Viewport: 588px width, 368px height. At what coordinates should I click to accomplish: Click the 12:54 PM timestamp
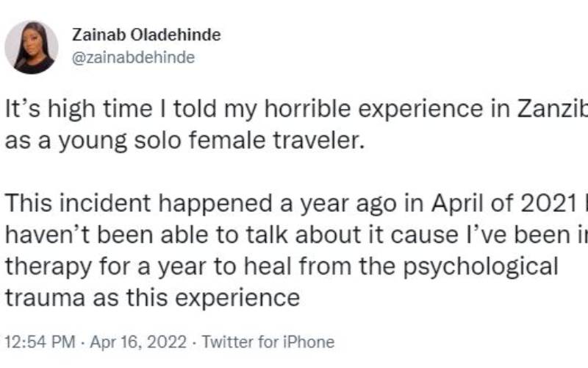point(40,342)
